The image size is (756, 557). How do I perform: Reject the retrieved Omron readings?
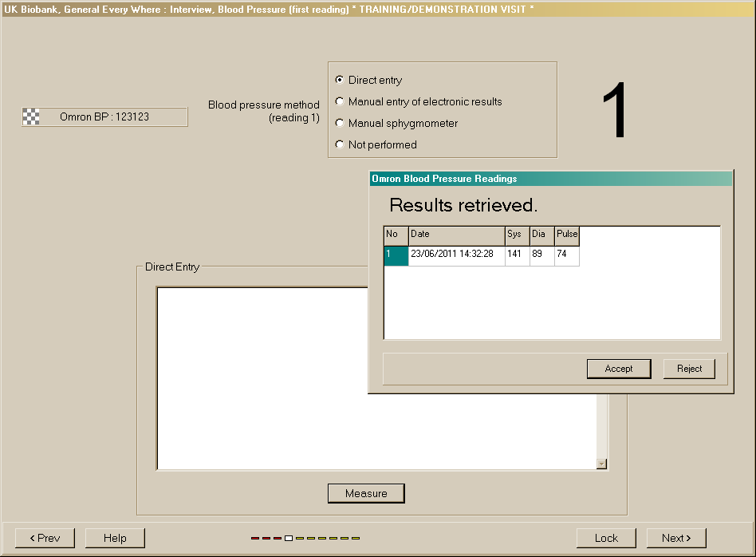689,369
